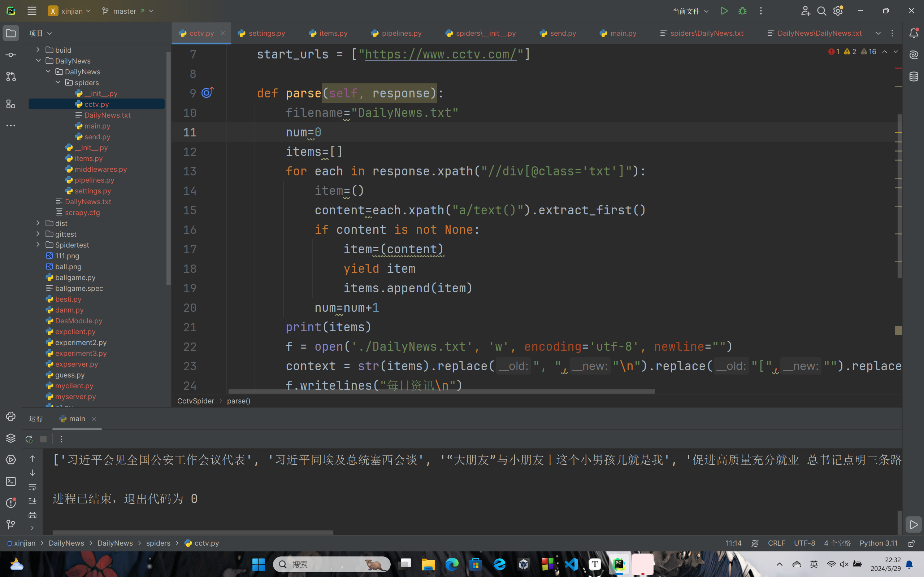Open the Project tool window
The image size is (924, 577).
point(11,33)
